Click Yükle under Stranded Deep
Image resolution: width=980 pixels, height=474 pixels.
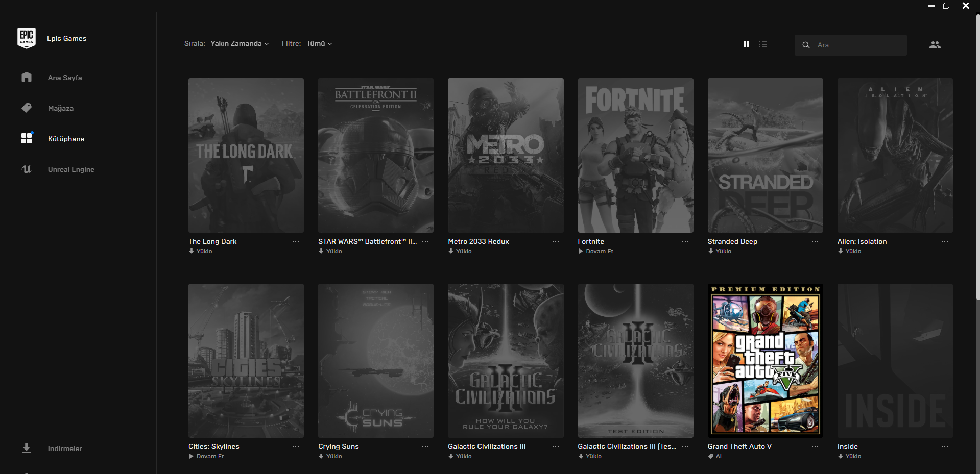pyautogui.click(x=720, y=251)
